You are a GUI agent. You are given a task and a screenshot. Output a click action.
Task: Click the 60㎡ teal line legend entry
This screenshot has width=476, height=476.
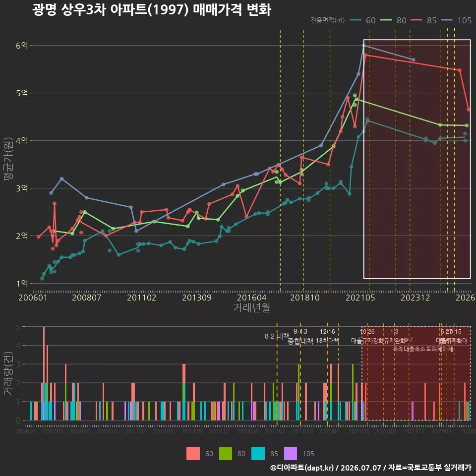coord(363,20)
